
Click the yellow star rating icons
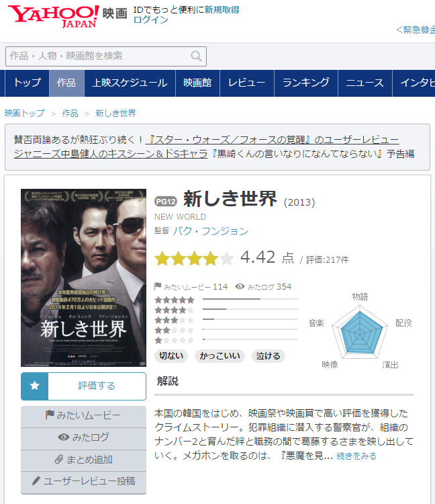(x=194, y=258)
